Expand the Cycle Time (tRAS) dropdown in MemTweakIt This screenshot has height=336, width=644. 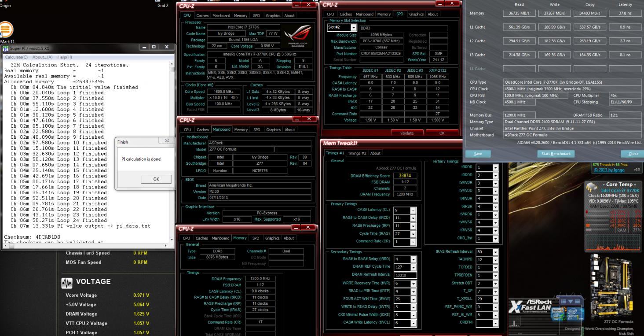[x=413, y=233]
